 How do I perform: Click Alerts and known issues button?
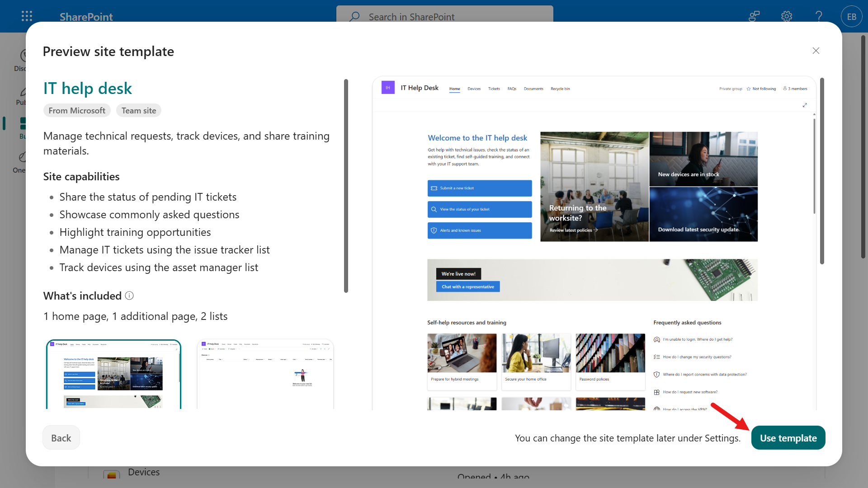(480, 230)
